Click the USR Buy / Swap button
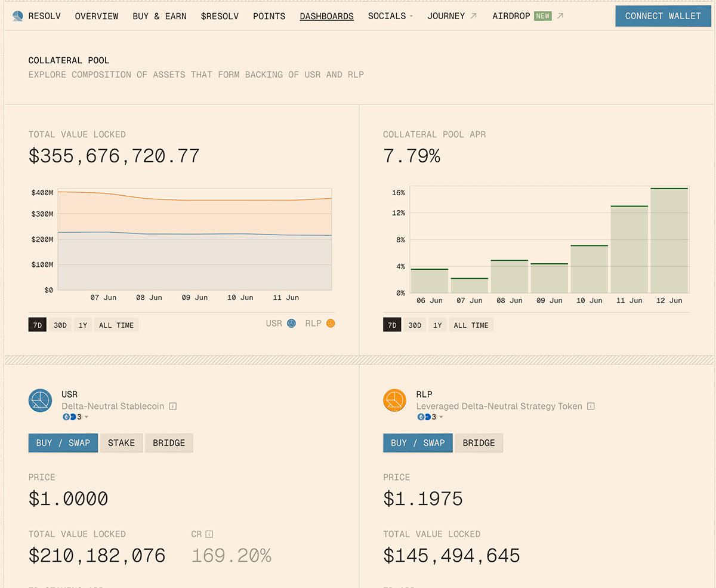 (x=63, y=443)
